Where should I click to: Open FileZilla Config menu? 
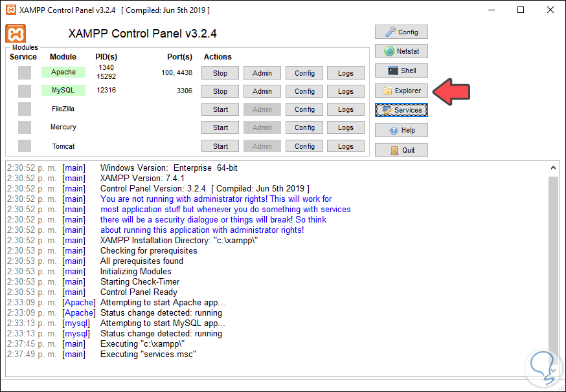pyautogui.click(x=304, y=109)
